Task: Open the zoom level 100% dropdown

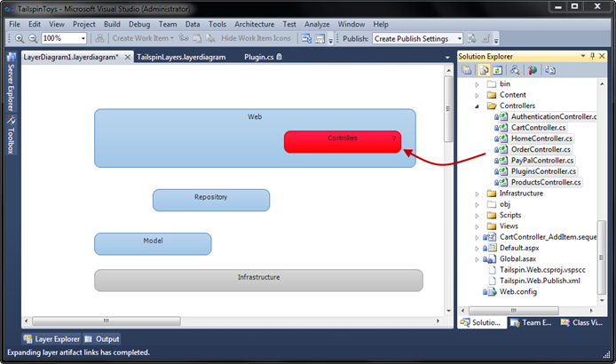Action: (83, 38)
